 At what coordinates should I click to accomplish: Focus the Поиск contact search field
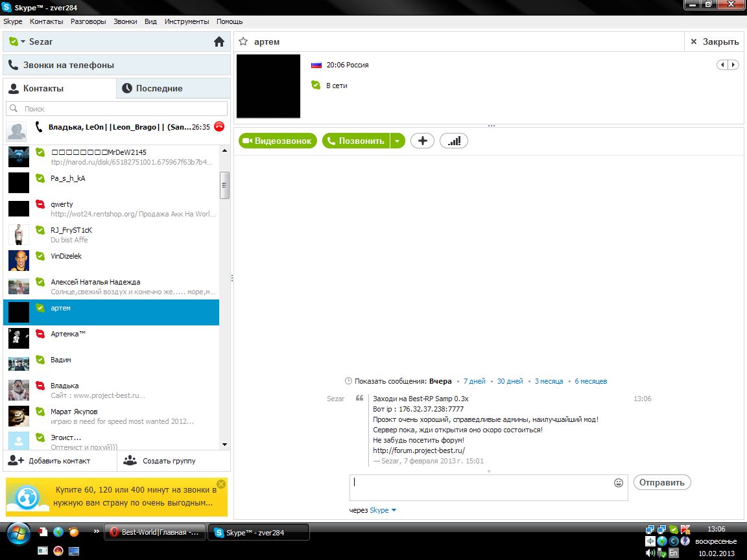click(x=117, y=109)
